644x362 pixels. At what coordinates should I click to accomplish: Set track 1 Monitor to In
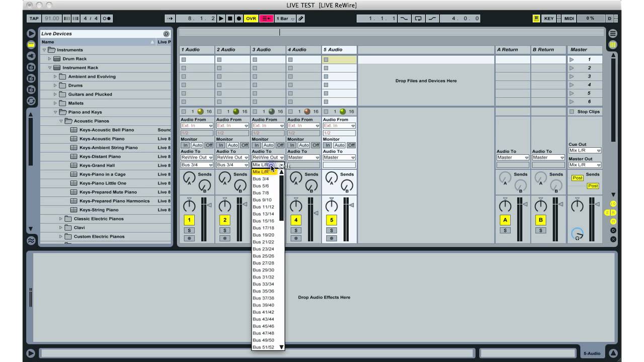click(x=185, y=145)
